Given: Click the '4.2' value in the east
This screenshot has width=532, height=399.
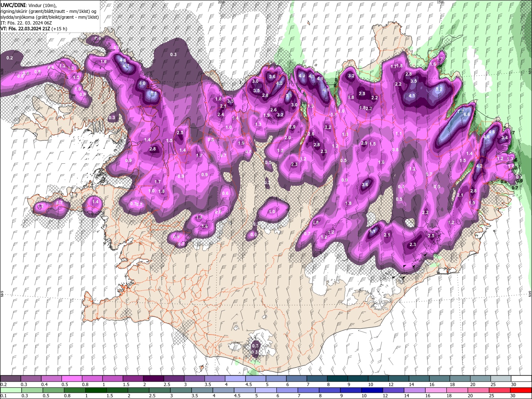Looking at the screenshot, I should click(x=479, y=166).
